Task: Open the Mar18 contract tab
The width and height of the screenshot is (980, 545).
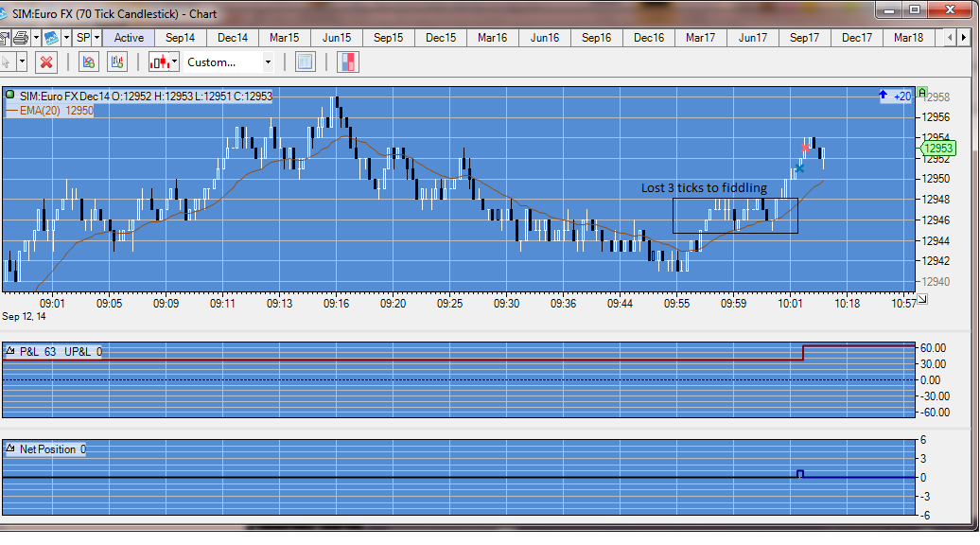Action: pos(909,38)
